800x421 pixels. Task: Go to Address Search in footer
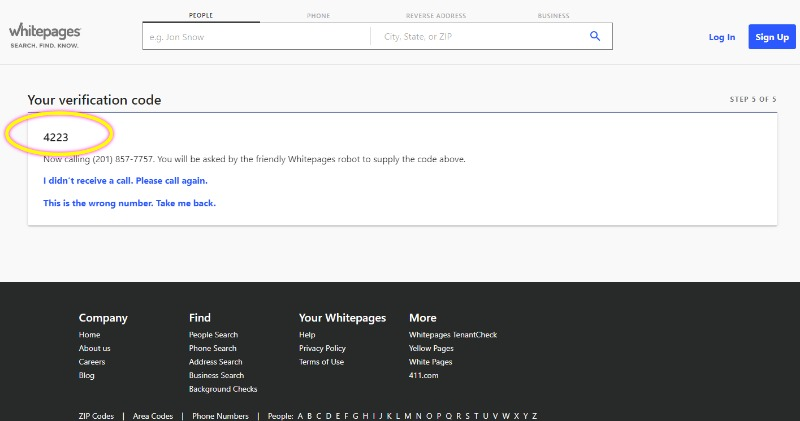pyautogui.click(x=215, y=362)
